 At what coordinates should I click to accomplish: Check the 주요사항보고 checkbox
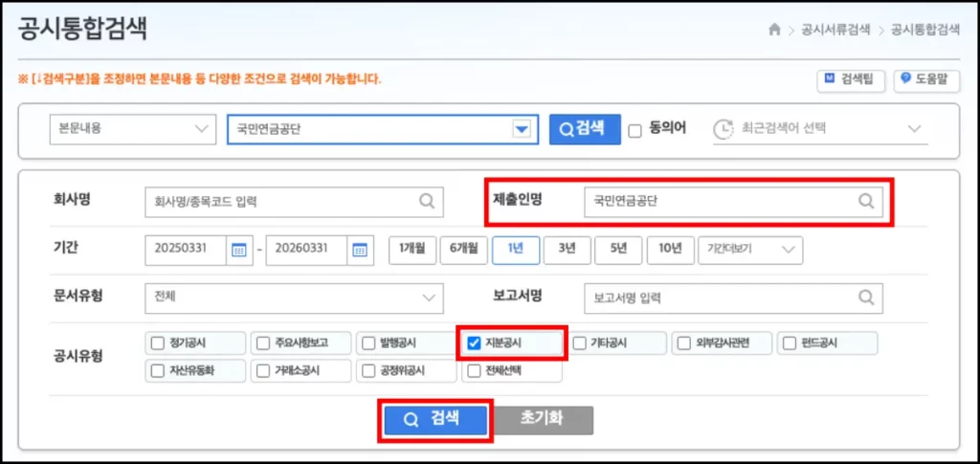pos(262,342)
